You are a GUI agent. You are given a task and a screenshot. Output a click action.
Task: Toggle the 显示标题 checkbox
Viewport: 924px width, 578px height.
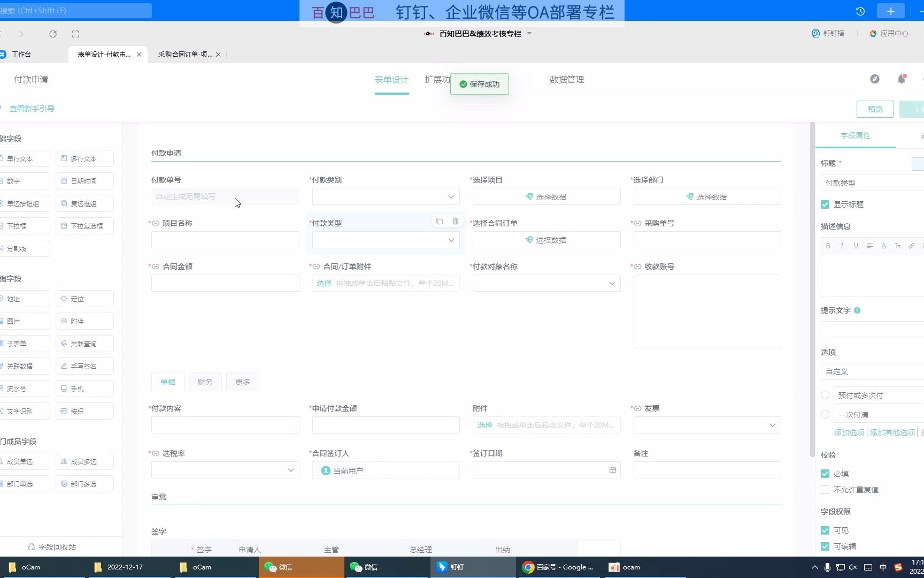825,204
